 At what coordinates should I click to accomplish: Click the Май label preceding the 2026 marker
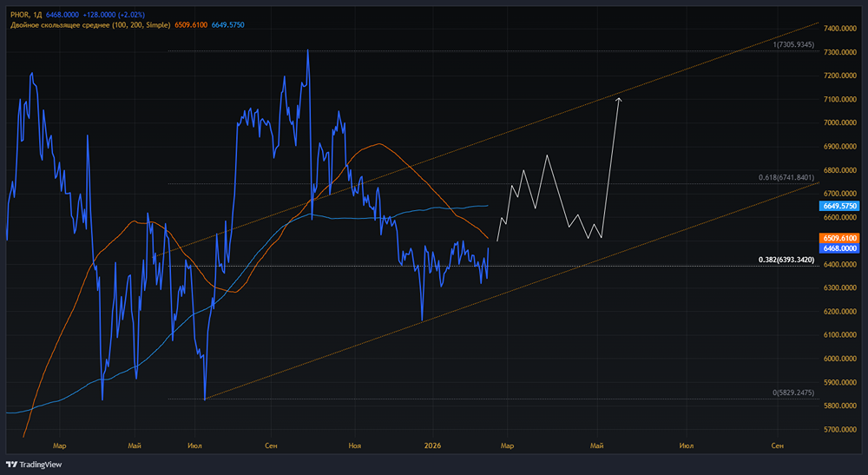135,445
